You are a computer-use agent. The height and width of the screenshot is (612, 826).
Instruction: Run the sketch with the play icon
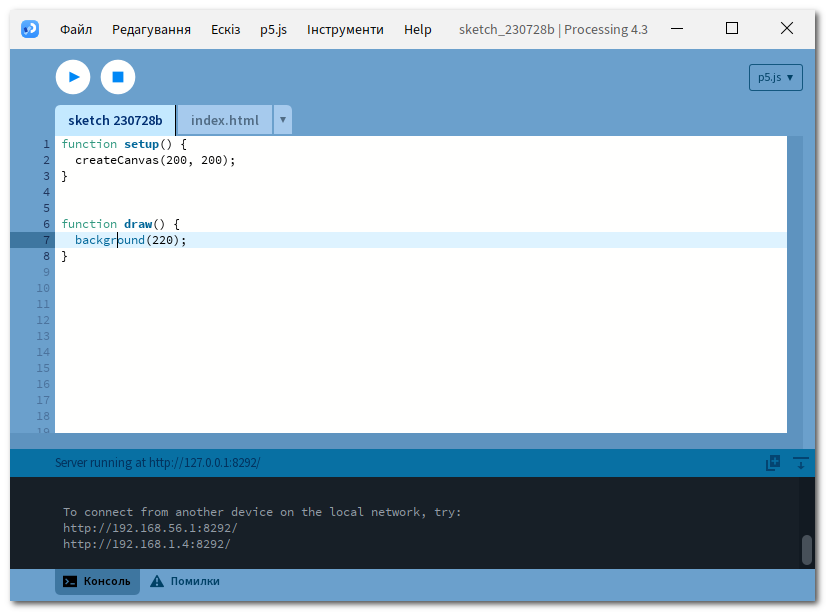tap(72, 77)
